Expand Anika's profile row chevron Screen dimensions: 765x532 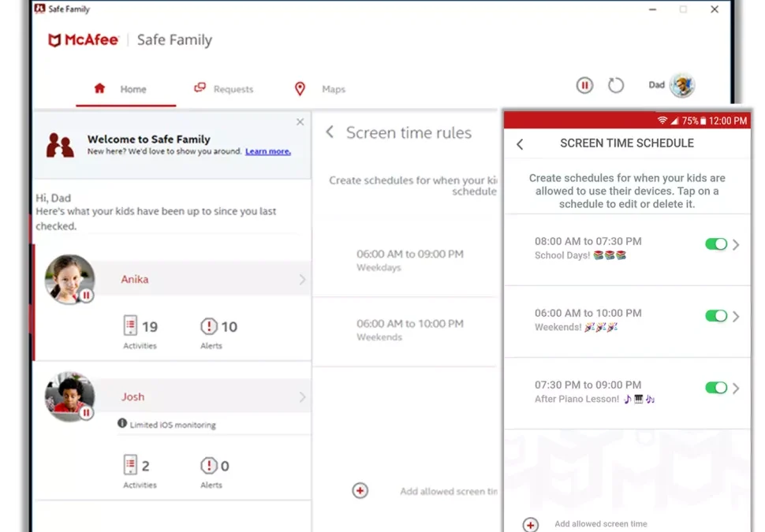[x=302, y=279]
